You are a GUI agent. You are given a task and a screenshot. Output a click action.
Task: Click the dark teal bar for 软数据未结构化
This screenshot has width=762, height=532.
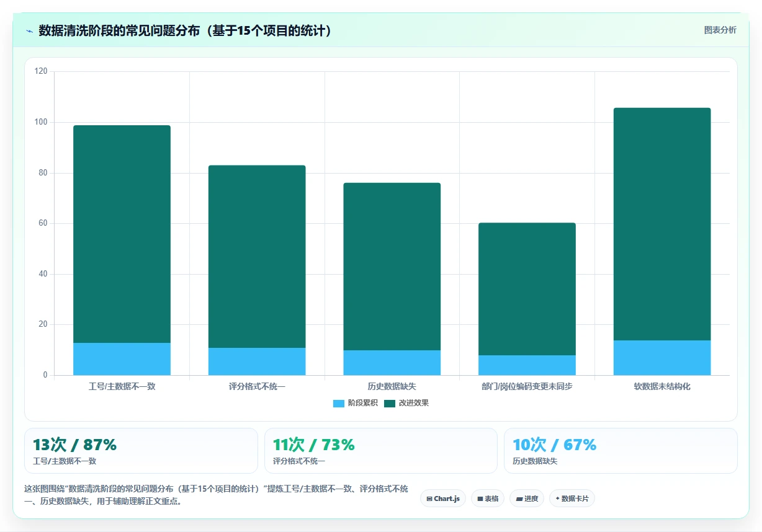tap(662, 224)
